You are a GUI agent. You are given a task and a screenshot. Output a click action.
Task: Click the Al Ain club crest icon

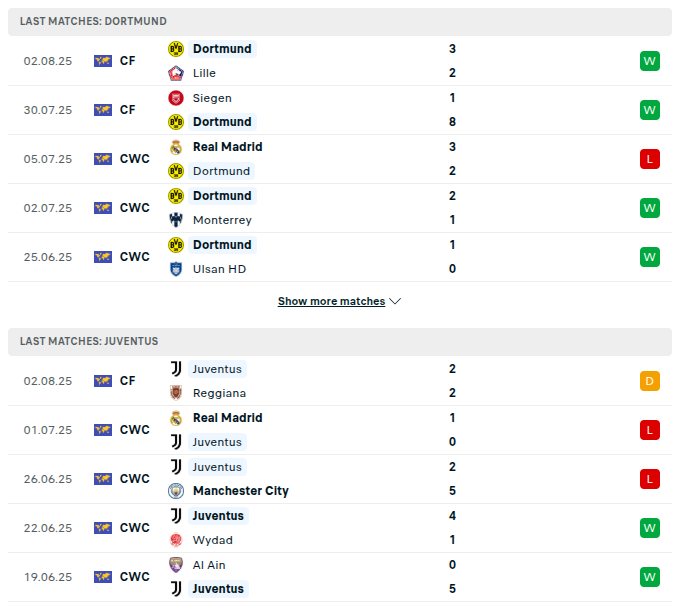coord(176,565)
